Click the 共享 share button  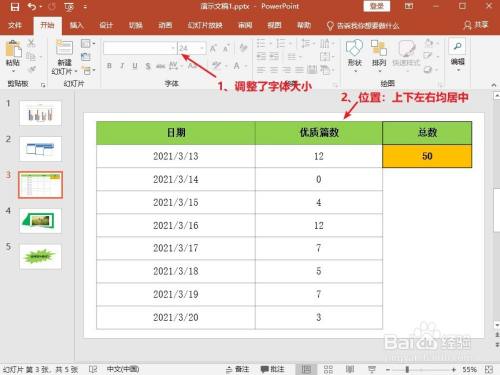(476, 25)
